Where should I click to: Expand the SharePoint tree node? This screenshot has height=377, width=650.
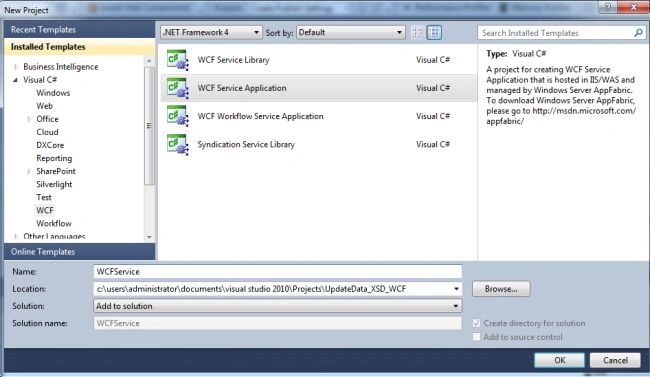[29, 171]
